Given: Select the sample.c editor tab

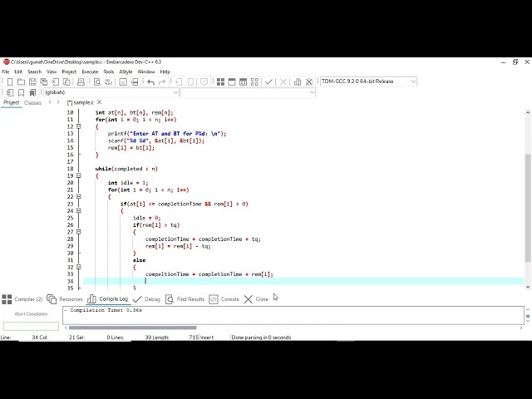Looking at the screenshot, I should click(81, 102).
